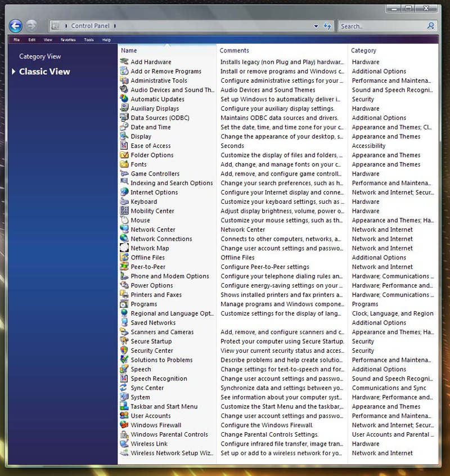Open the Edit menu
Image resolution: width=450 pixels, height=476 pixels.
click(x=32, y=40)
